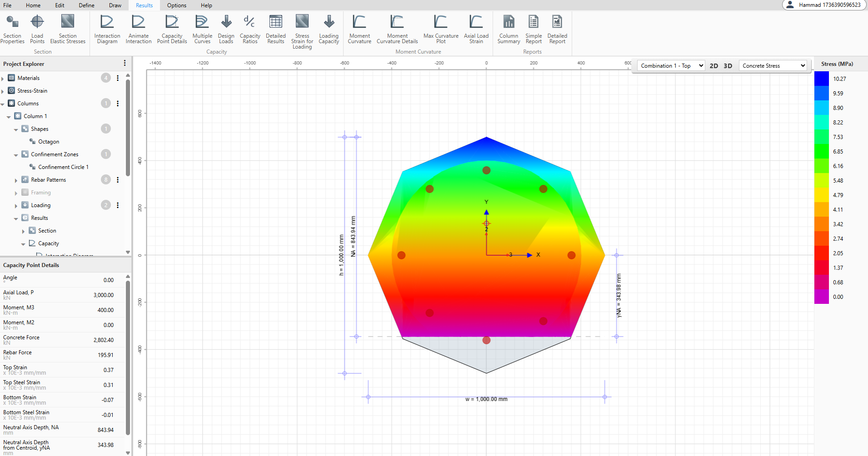Click the blue 10.27 stress legend swatch
868x456 pixels.
coord(822,79)
